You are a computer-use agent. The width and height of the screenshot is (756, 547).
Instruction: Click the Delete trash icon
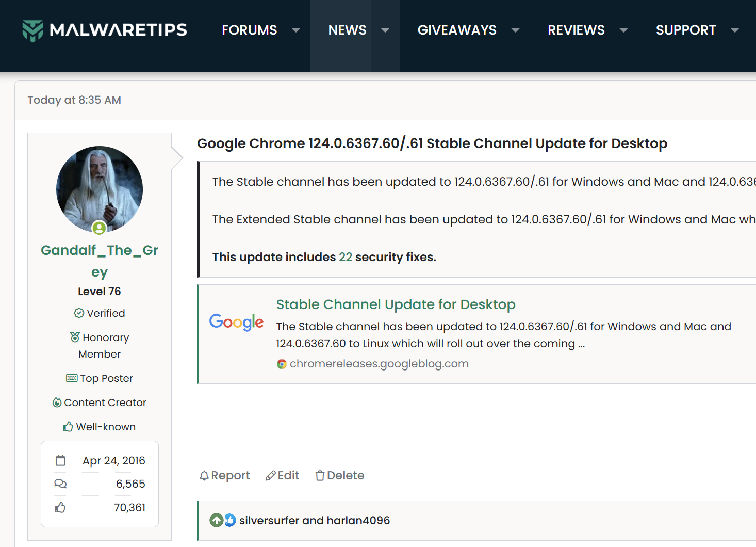[x=320, y=476]
